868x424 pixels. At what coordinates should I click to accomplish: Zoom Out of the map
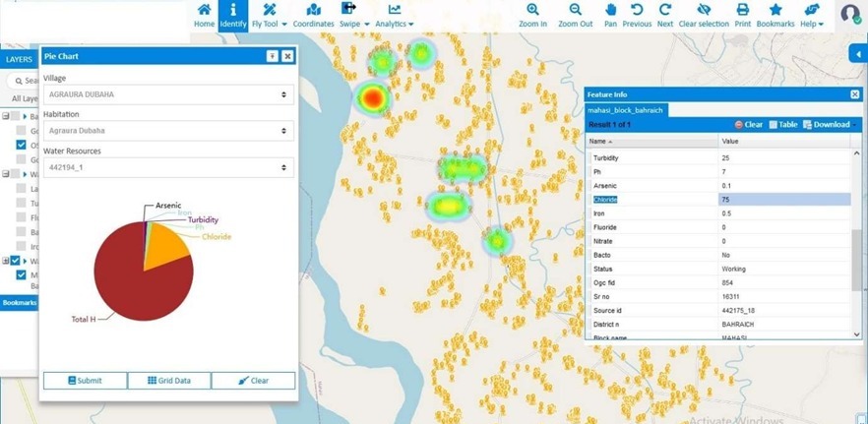[576, 16]
